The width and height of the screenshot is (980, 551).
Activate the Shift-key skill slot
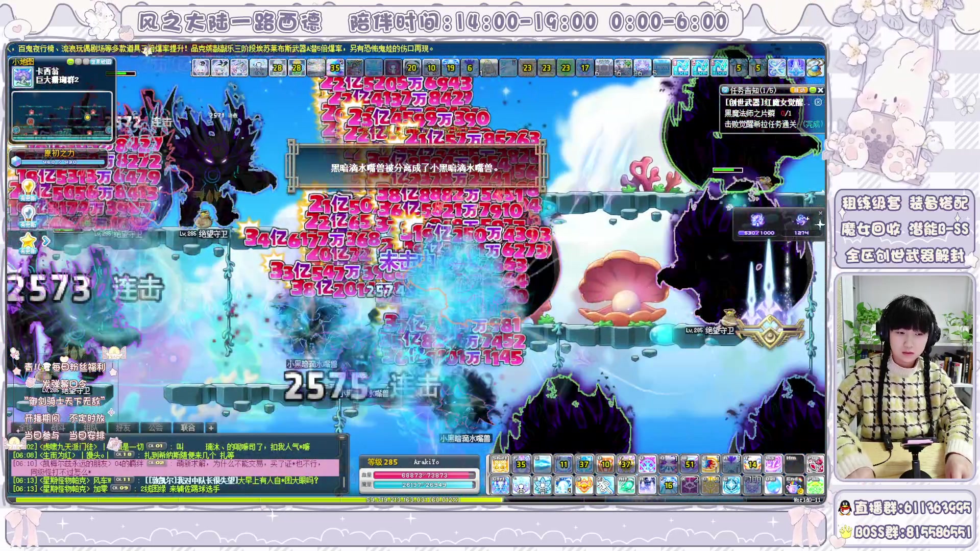click(x=500, y=464)
